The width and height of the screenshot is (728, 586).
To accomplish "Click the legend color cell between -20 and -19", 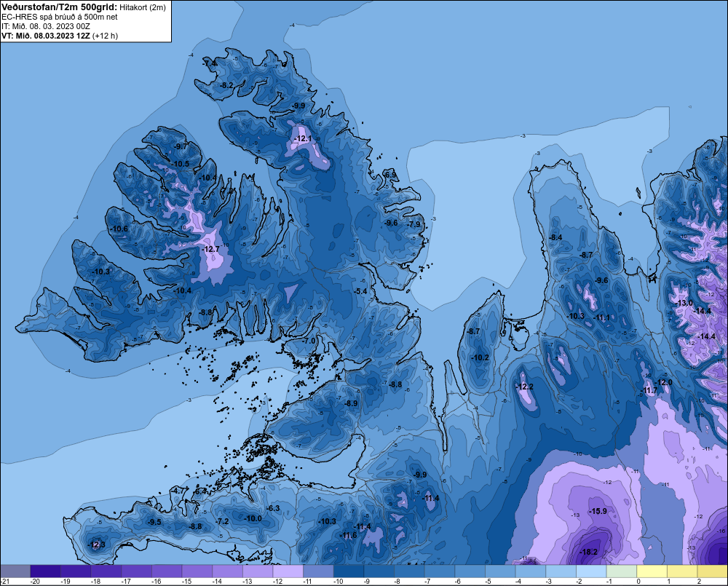I will tap(45, 571).
